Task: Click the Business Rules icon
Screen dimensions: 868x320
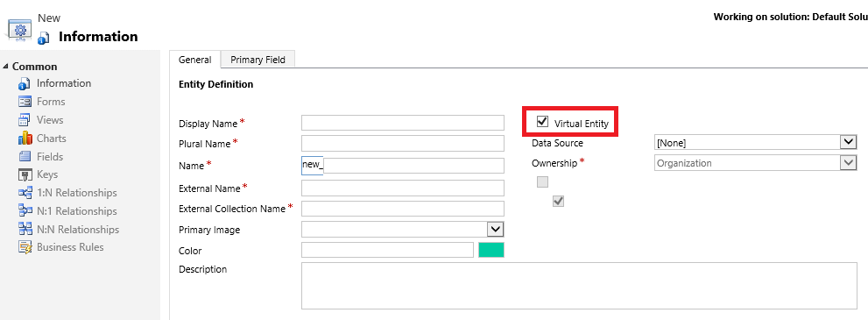Action: point(25,247)
